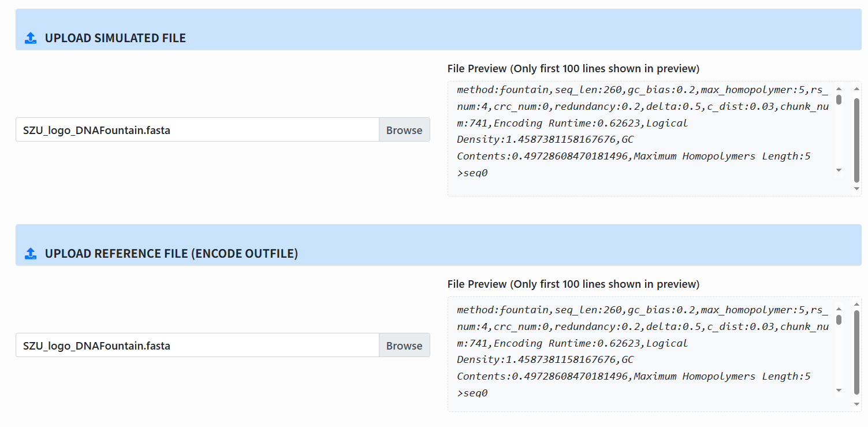Select the reference file name input field
Screen dimensions: 868x427
pos(196,345)
